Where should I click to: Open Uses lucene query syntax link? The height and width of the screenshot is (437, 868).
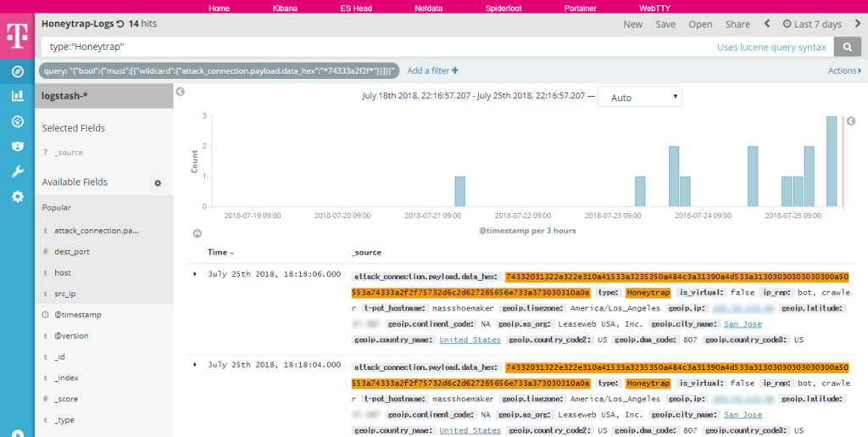(x=771, y=47)
